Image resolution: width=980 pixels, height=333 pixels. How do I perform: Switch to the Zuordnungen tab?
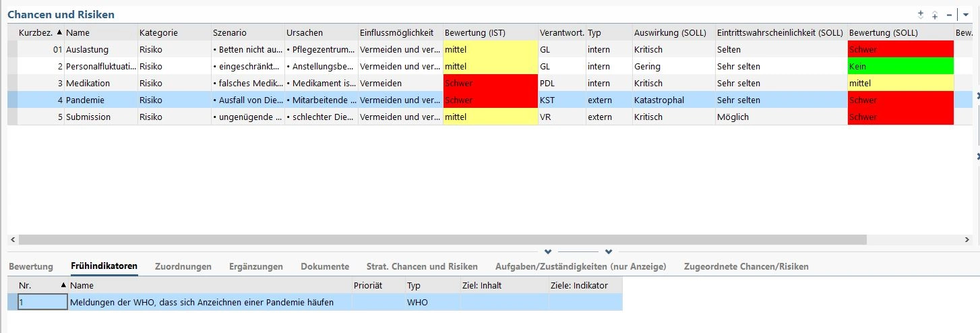183,266
